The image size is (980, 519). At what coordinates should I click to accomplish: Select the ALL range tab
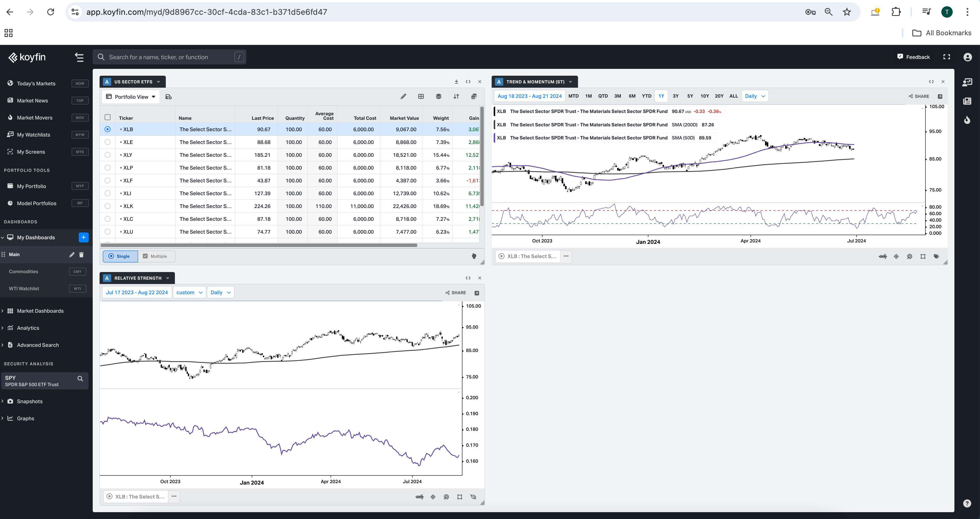pos(733,96)
